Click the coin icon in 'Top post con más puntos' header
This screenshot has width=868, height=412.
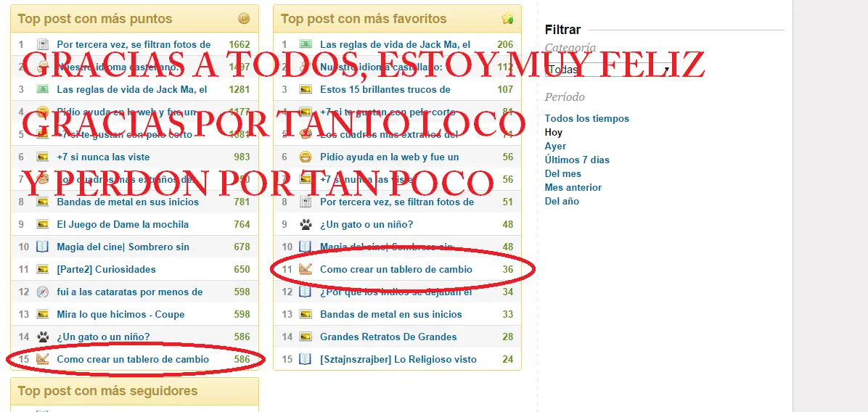click(244, 19)
